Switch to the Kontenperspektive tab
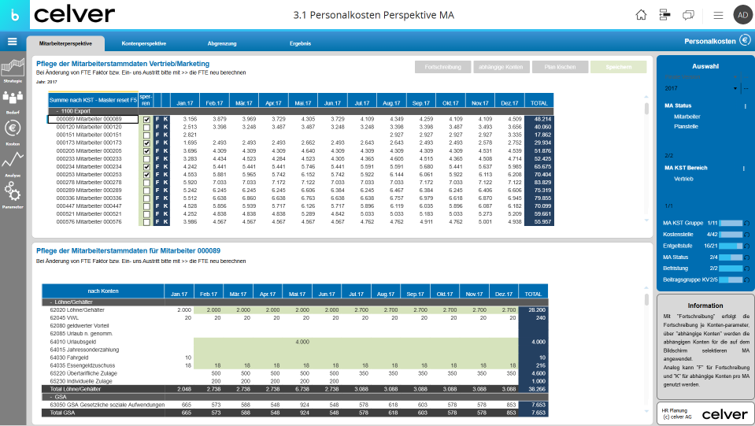 (143, 43)
